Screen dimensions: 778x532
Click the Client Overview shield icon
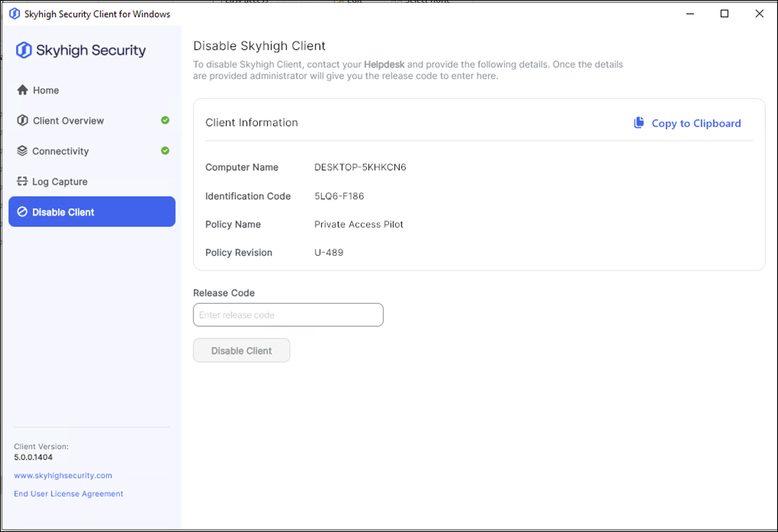[x=23, y=120]
